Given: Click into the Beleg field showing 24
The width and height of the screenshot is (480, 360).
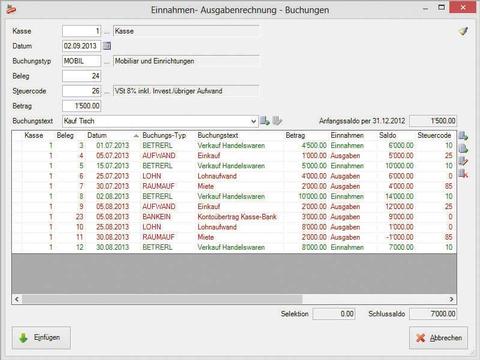Looking at the screenshot, I should (81, 76).
